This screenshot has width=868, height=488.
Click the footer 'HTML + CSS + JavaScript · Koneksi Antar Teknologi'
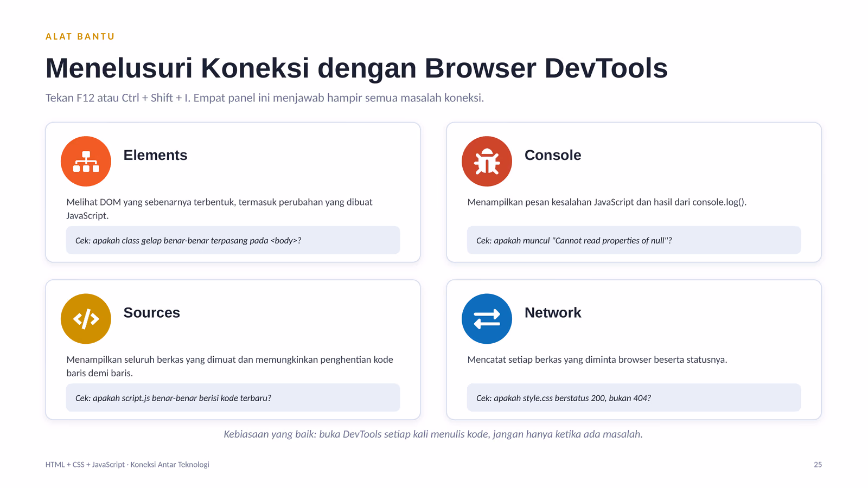tap(127, 465)
